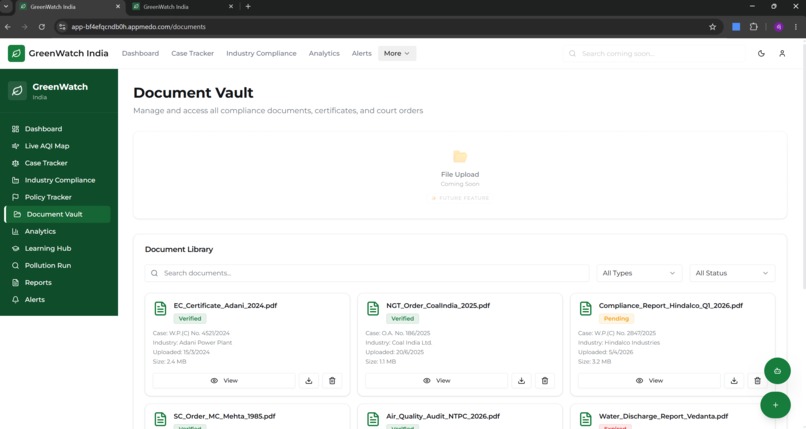The height and width of the screenshot is (429, 806).
Task: Click the Search documents field
Action: coord(367,273)
